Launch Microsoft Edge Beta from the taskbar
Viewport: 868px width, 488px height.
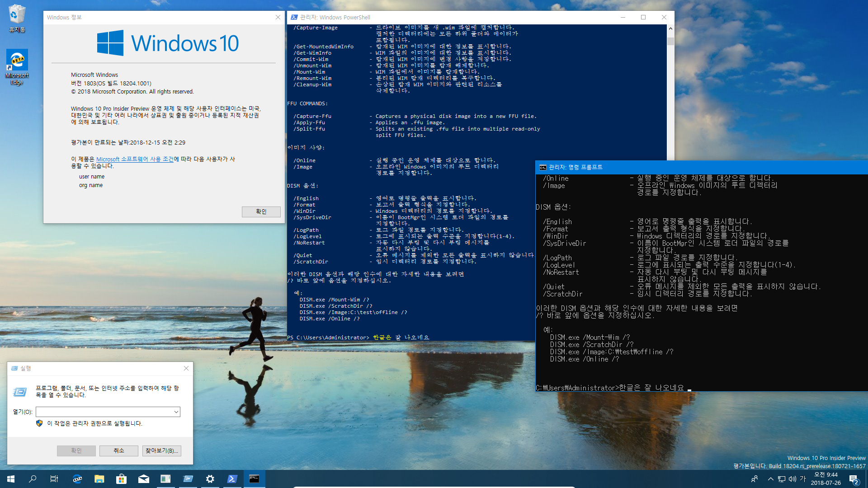coord(77,479)
